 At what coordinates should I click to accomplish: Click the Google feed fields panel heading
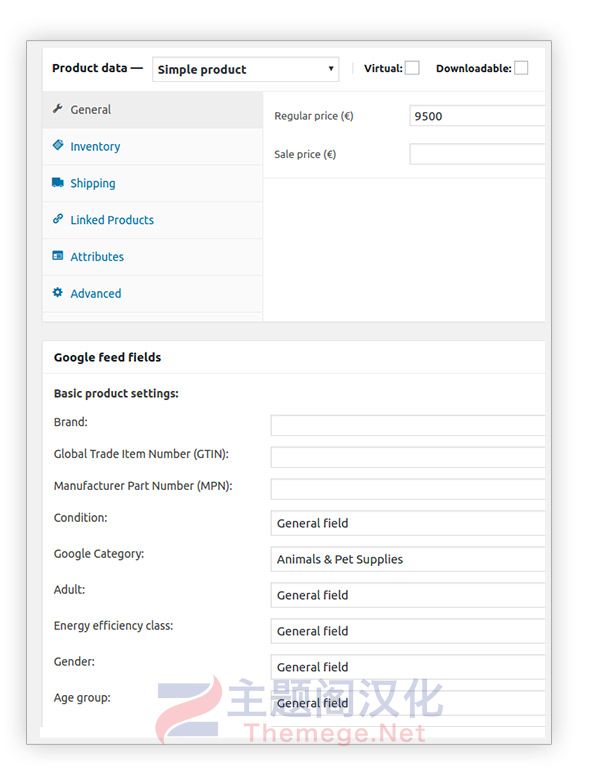pyautogui.click(x=107, y=357)
